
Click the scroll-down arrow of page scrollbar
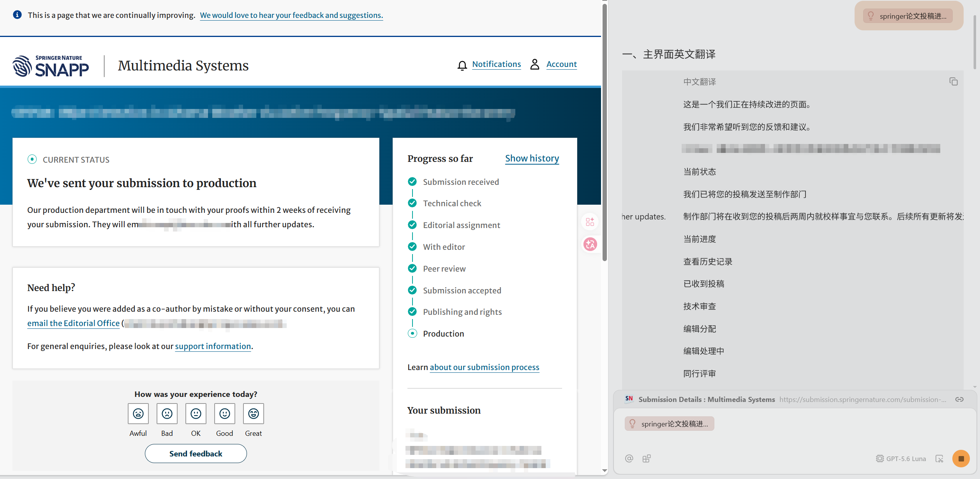(x=605, y=470)
